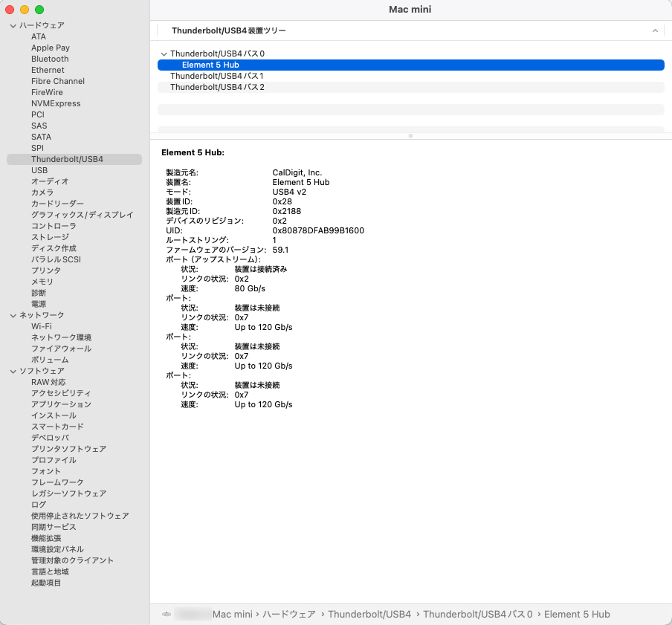
Task: Open ATA in the sidebar
Action: coord(39,37)
